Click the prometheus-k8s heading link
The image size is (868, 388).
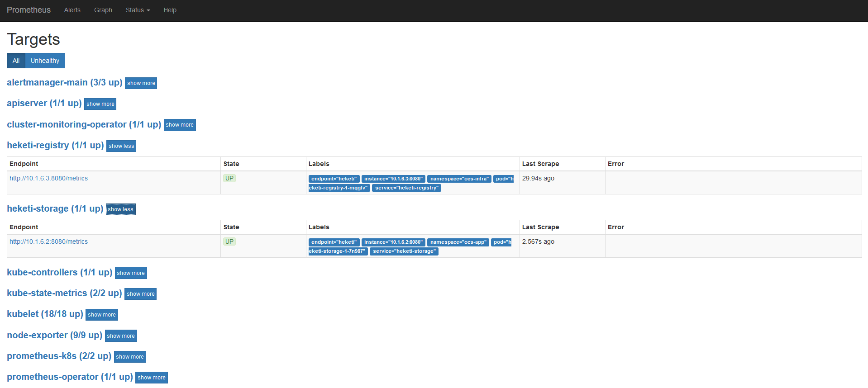(59, 356)
